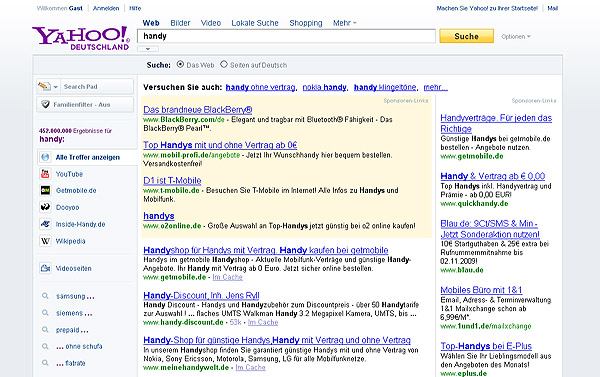Open the Mehr dropdown menu
This screenshot has width=600, height=377.
pos(344,23)
